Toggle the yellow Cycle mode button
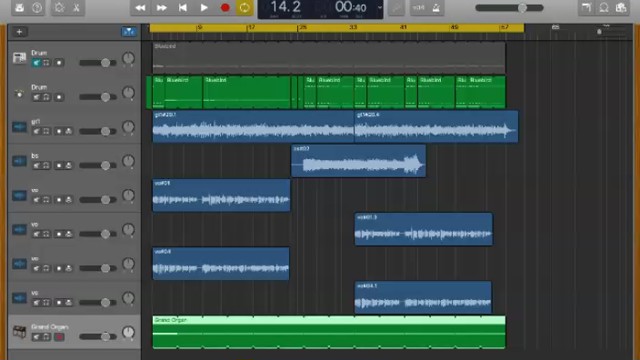 (x=244, y=8)
